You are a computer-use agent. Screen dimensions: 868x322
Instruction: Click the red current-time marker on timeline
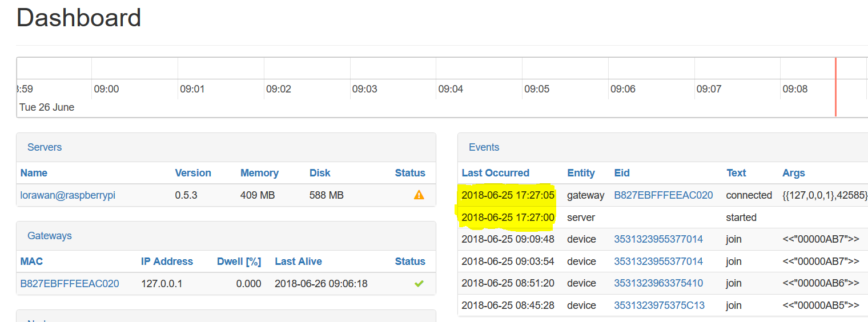[x=835, y=87]
